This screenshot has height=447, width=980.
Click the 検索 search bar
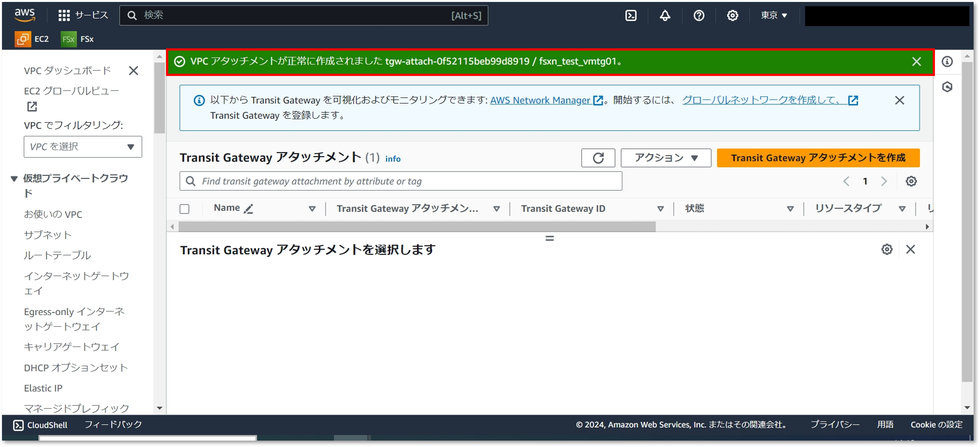coord(303,15)
